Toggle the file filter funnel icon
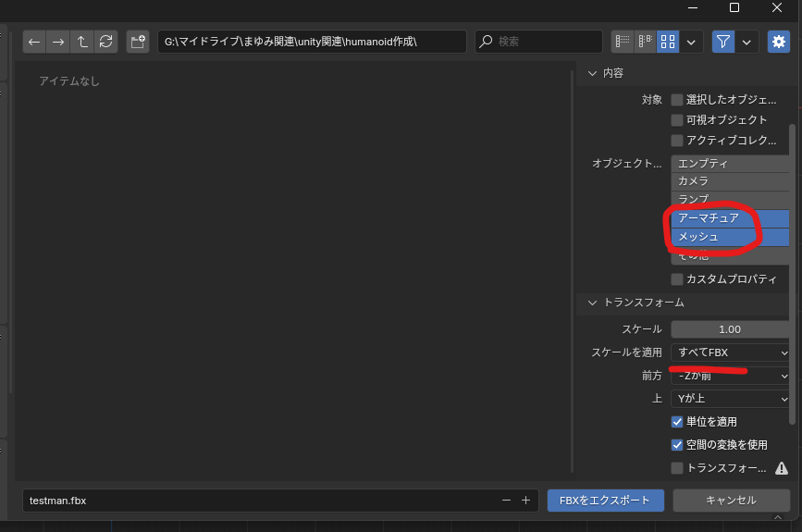The image size is (802, 532). pos(723,42)
